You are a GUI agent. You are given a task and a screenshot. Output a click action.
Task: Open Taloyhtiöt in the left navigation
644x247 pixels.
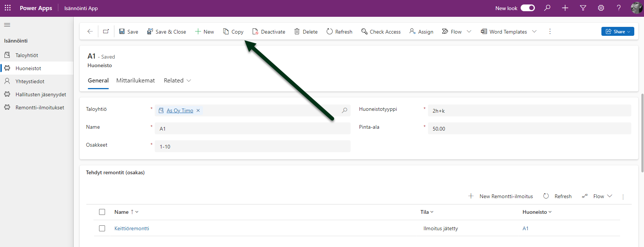pos(27,55)
